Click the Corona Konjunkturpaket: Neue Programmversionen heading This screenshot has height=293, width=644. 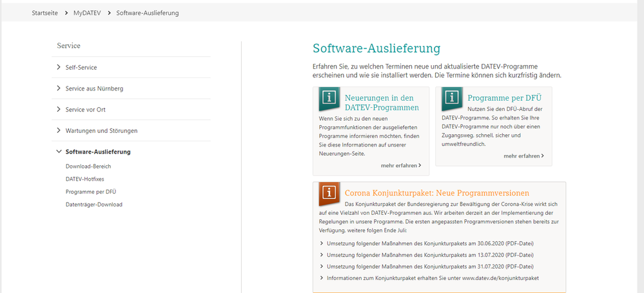[x=437, y=193]
